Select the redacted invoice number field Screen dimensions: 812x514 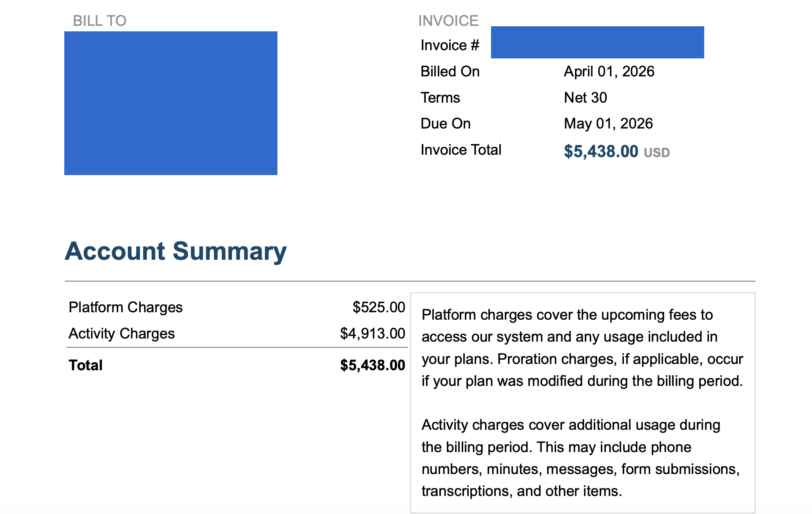click(597, 42)
